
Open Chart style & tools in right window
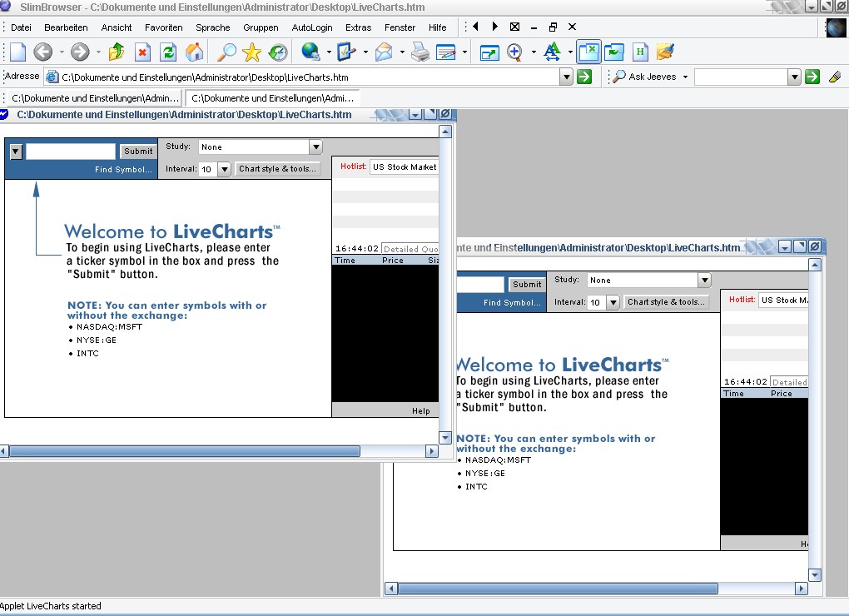click(666, 302)
